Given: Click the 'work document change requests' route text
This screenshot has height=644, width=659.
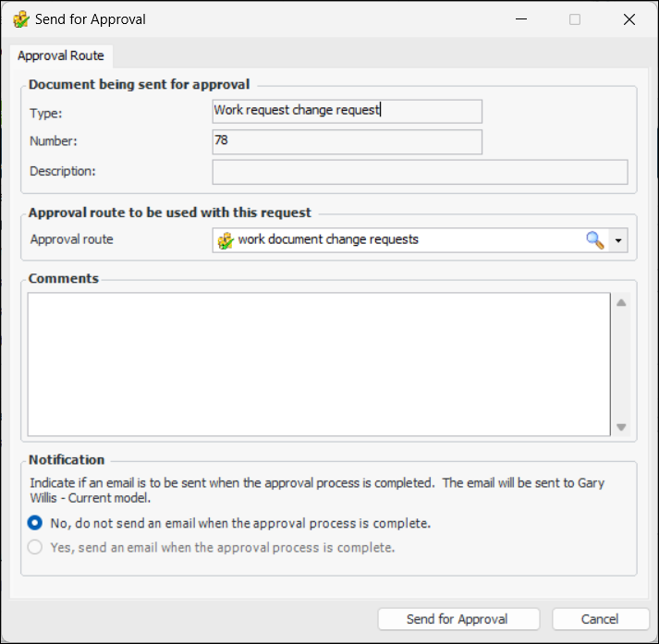Looking at the screenshot, I should point(328,239).
